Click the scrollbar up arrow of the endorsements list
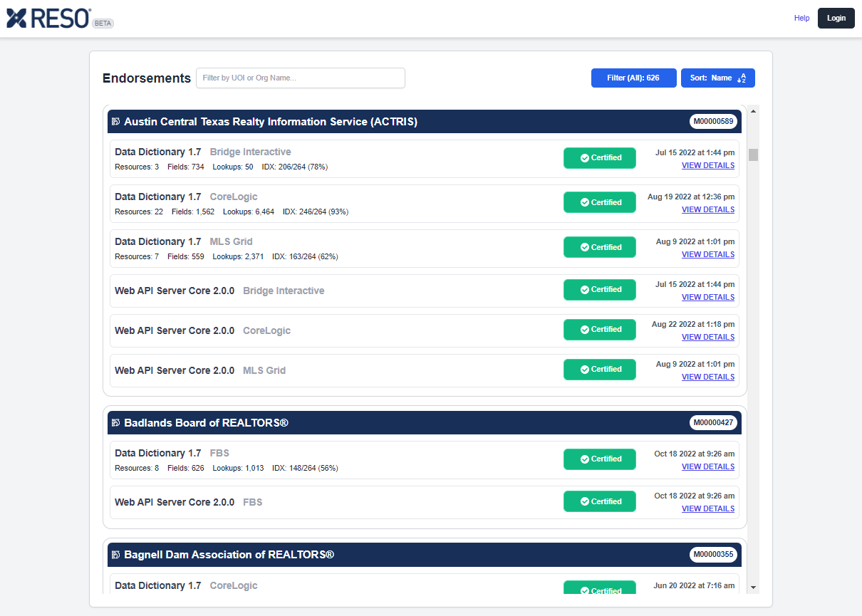 753,110
